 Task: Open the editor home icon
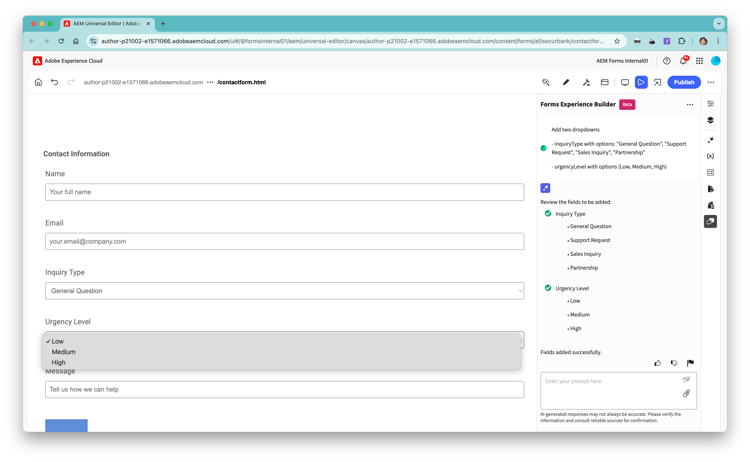tap(38, 82)
